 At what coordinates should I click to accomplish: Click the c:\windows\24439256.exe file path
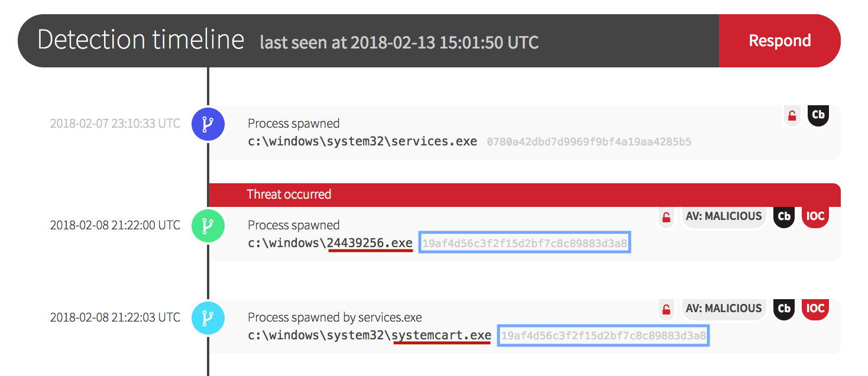click(330, 243)
